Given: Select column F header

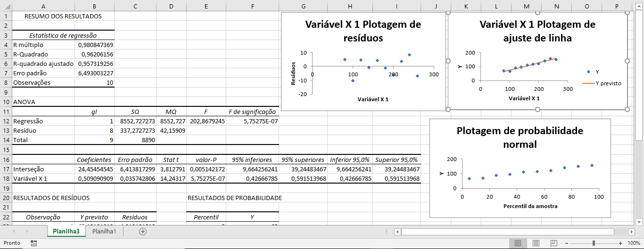Looking at the screenshot, I should tap(253, 6).
